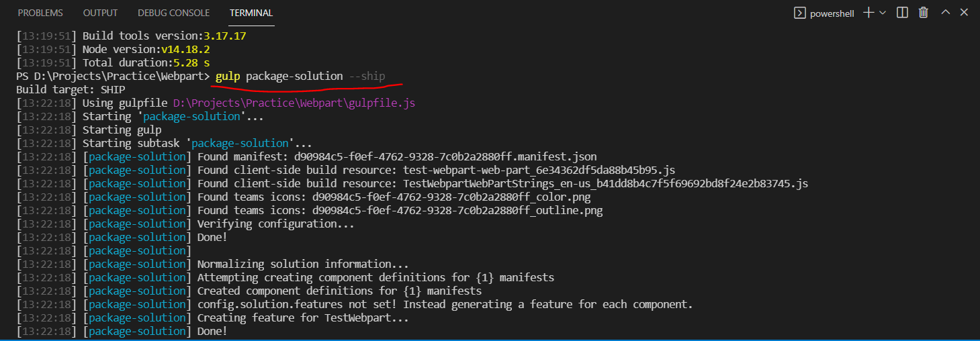Click the powershell terminal name label
Viewport: 980px width, 341px height.
coord(832,13)
